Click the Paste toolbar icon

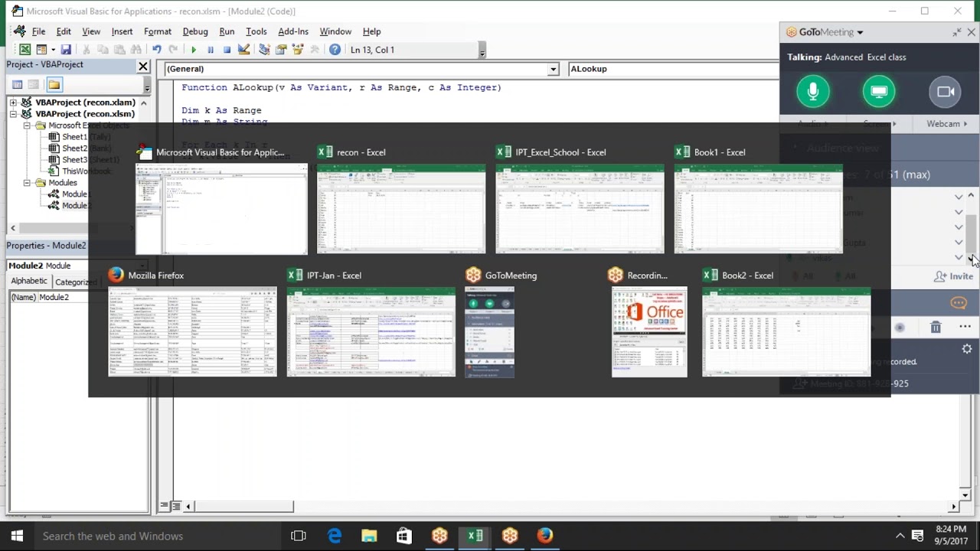click(119, 50)
